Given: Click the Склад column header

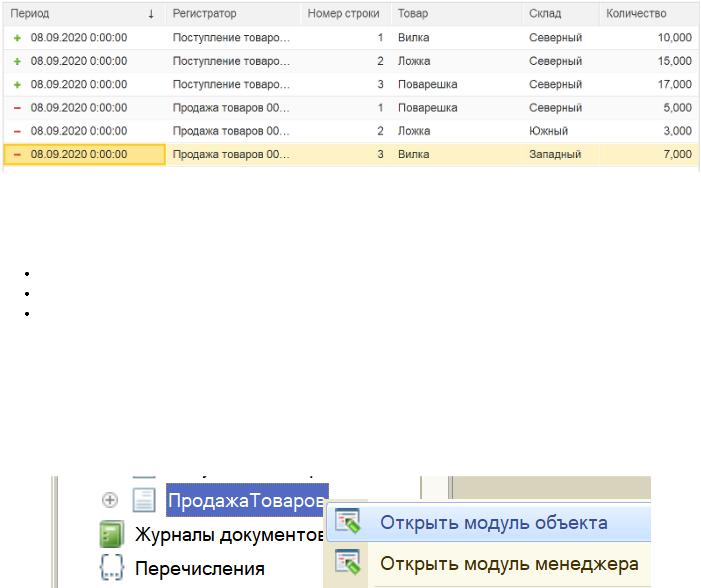Looking at the screenshot, I should click(545, 14).
